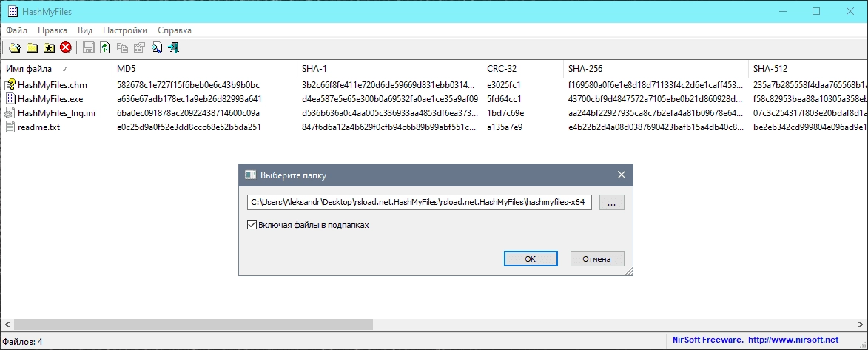Close the 'Выберите папку' dialog
The width and height of the screenshot is (868, 350).
tap(621, 175)
